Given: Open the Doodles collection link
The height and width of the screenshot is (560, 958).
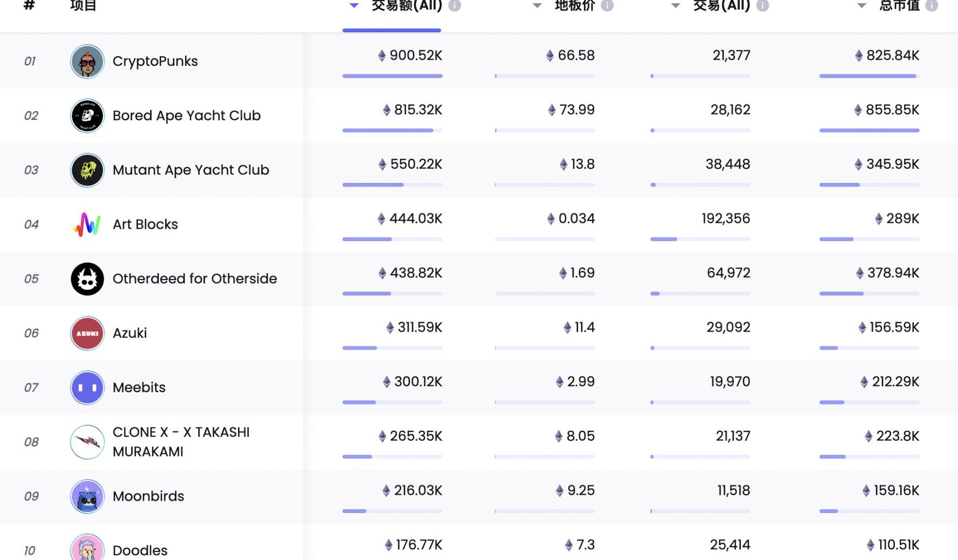Looking at the screenshot, I should [x=140, y=550].
